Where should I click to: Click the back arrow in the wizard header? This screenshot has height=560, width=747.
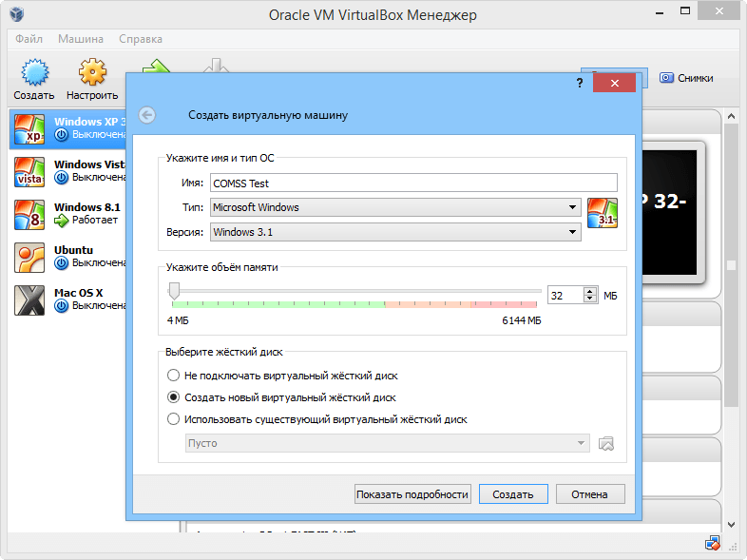pyautogui.click(x=147, y=115)
